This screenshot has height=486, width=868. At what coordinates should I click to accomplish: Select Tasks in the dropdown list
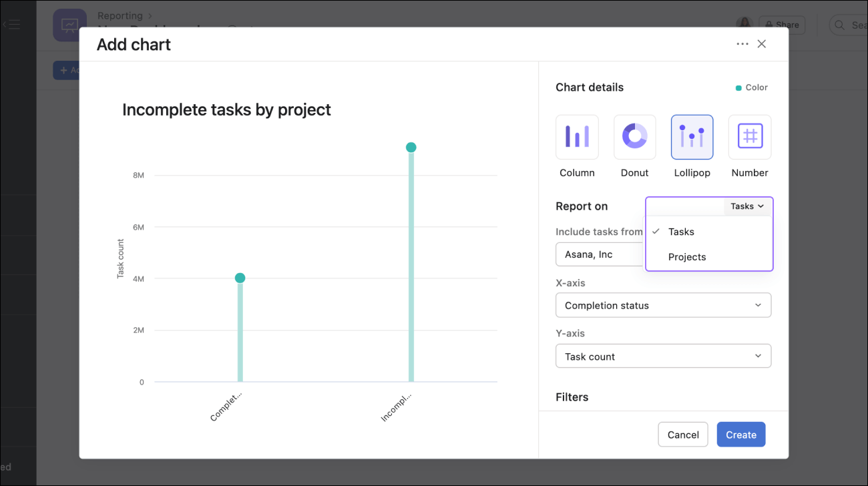tap(681, 232)
